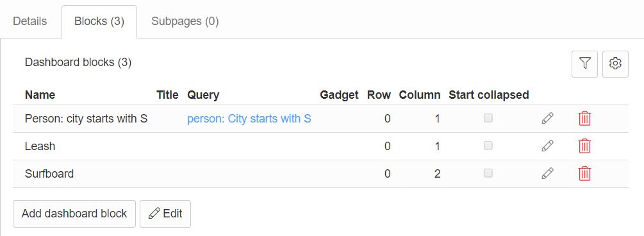Click the Add dashboard block button
Image resolution: width=644 pixels, height=236 pixels.
tap(74, 214)
